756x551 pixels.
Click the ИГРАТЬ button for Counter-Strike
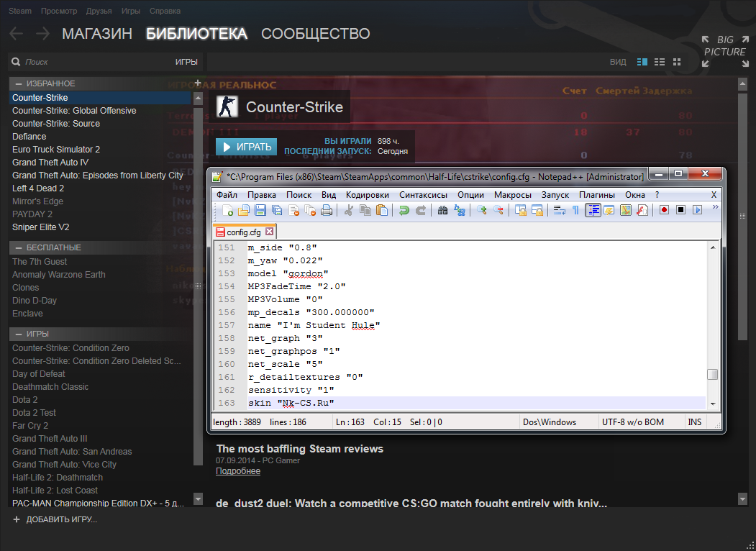[247, 147]
